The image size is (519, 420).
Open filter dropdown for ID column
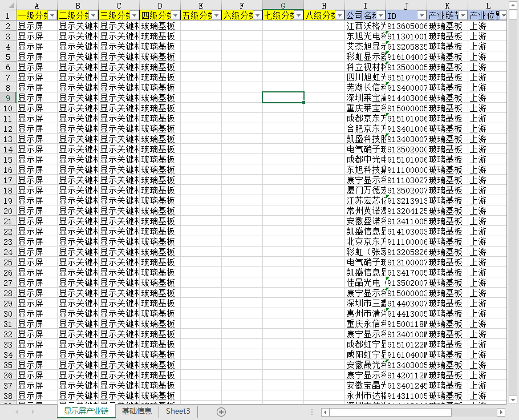click(421, 15)
